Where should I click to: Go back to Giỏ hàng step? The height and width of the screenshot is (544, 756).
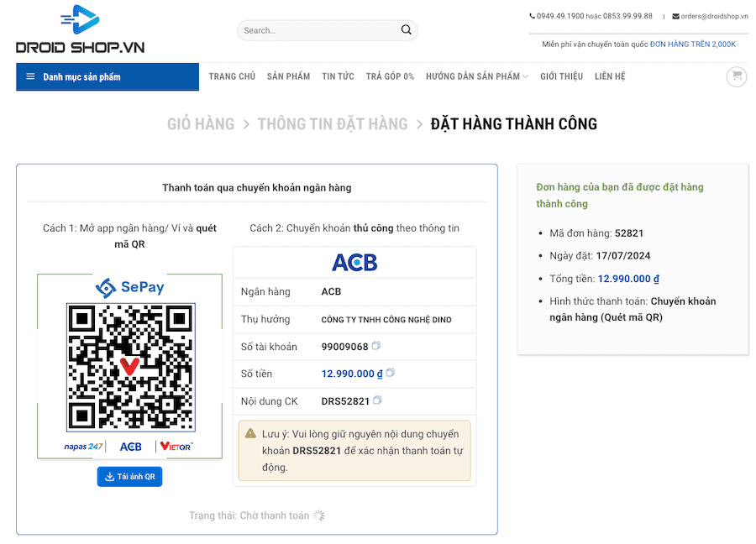point(201,124)
